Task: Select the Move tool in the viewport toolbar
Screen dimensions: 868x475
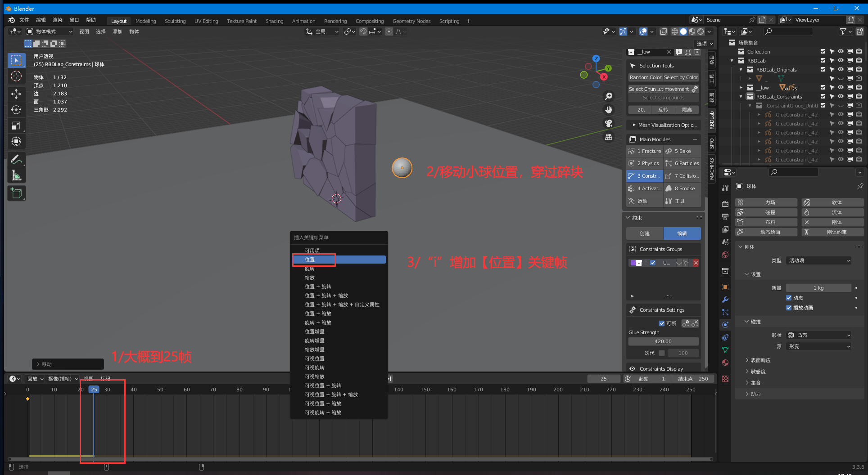Action: [17, 94]
